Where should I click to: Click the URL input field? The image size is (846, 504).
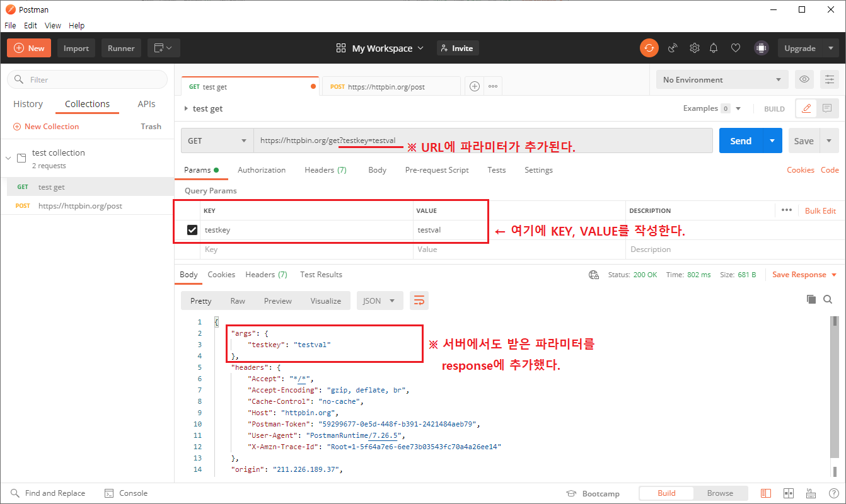[483, 140]
